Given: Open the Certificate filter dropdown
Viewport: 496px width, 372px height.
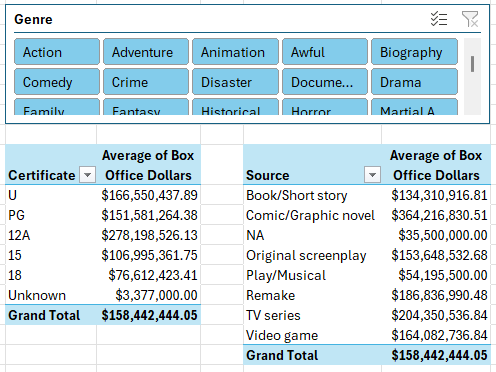Looking at the screenshot, I should point(88,175).
